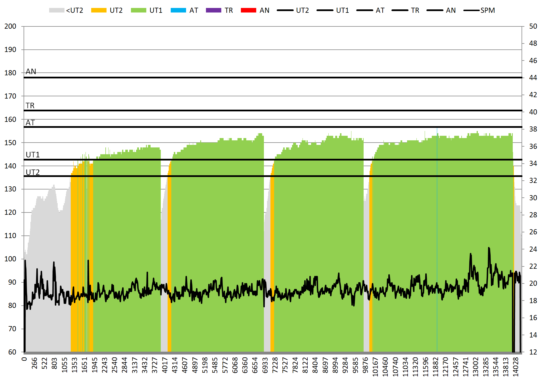542x392 pixels.
Task: Select the 50 value on right axis
Action: pyautogui.click(x=533, y=26)
